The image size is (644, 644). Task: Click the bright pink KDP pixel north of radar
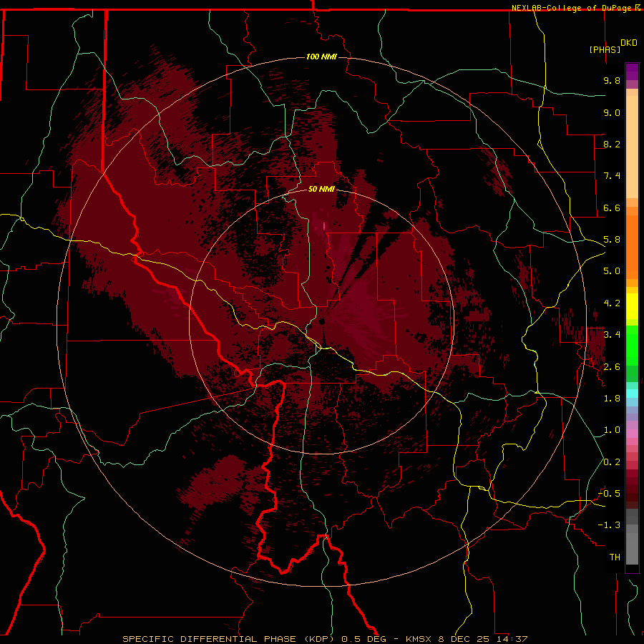coord(324,226)
